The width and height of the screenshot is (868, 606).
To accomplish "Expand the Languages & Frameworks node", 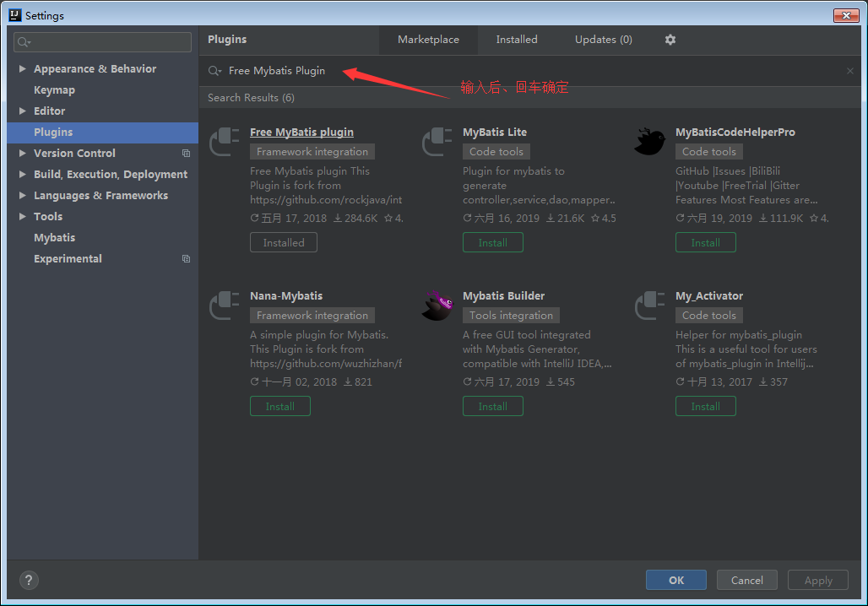I will [x=22, y=195].
